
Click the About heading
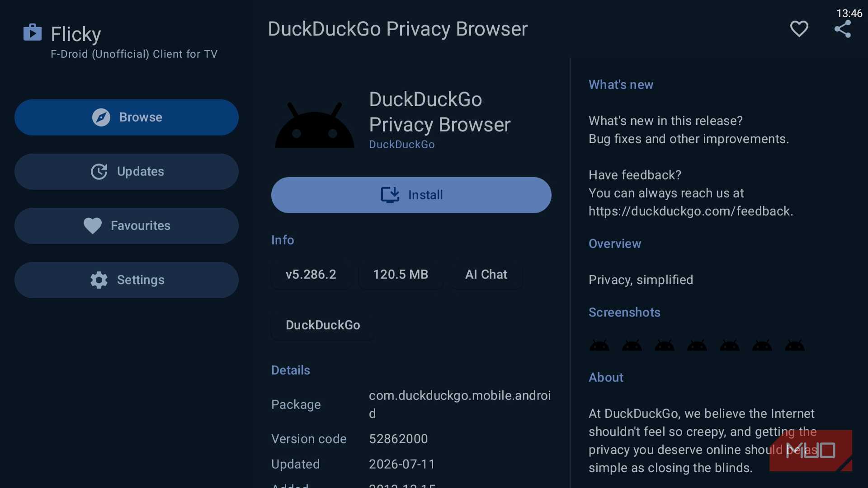[606, 378]
